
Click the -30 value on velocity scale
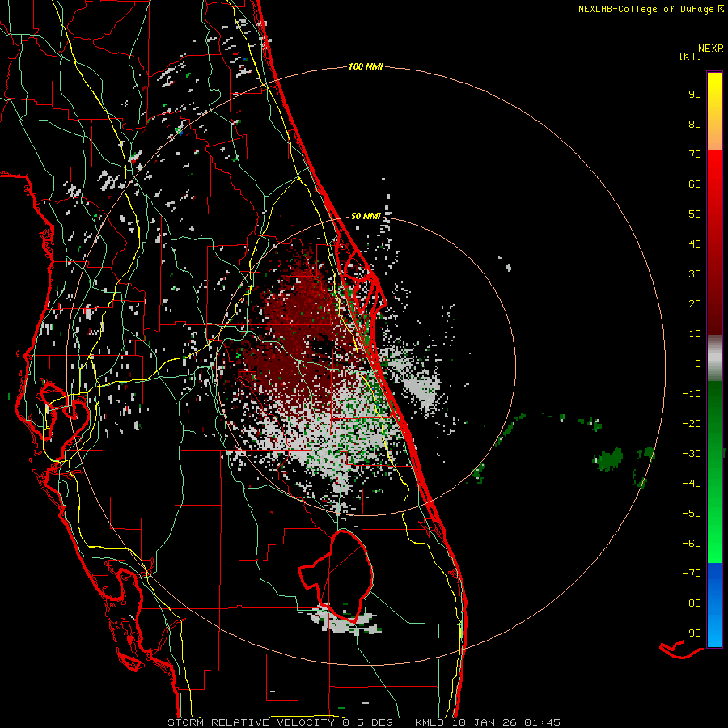[692, 454]
